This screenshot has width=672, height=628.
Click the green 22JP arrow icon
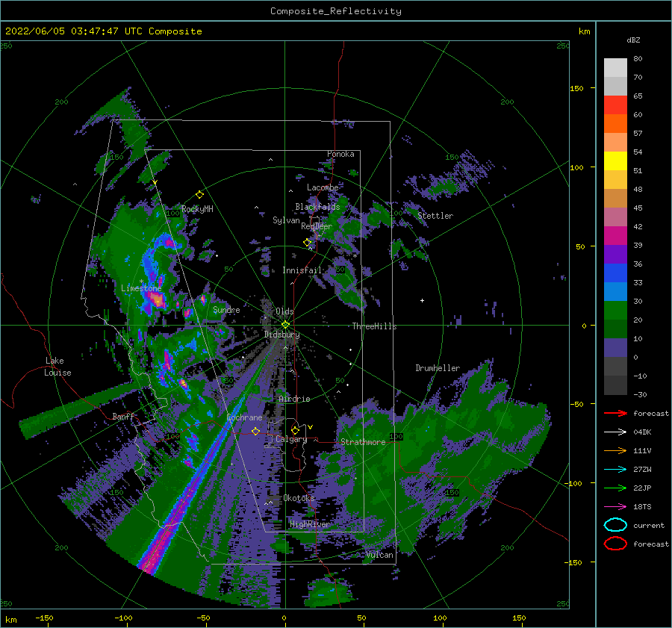point(615,488)
